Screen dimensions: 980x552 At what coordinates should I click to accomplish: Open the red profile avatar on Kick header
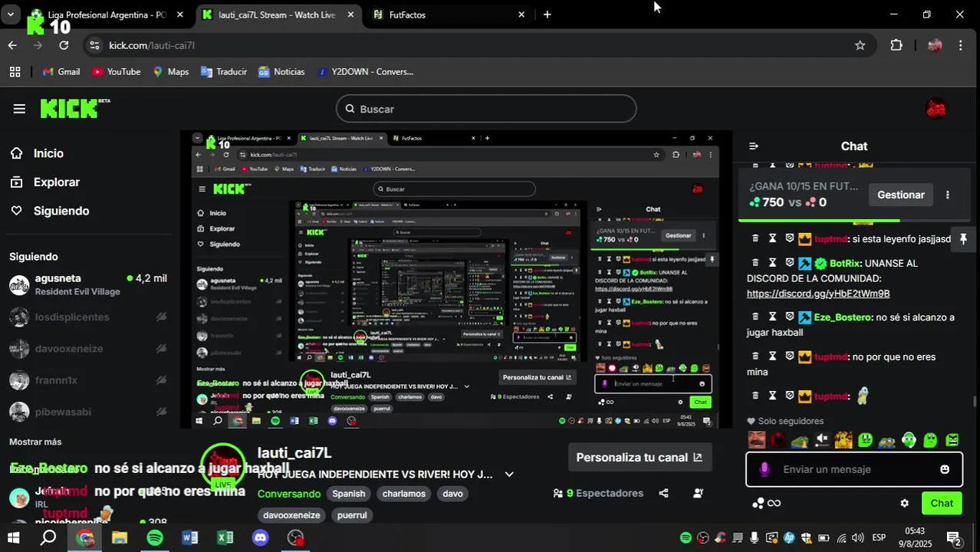[936, 109]
